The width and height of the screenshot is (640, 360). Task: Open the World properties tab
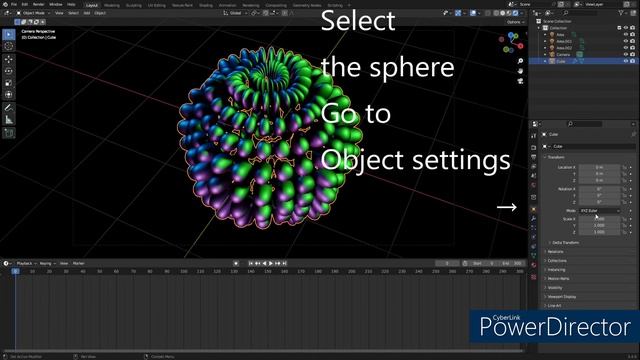pos(533,185)
